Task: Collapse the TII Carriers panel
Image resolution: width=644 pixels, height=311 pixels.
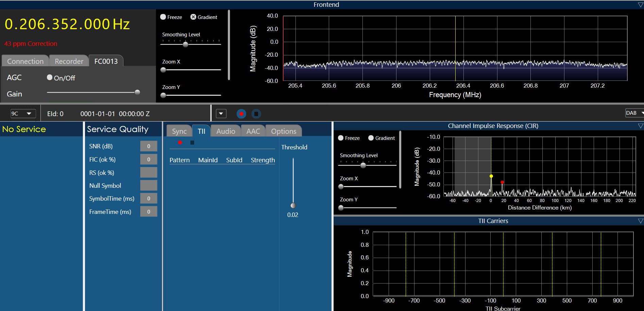Action: tap(641, 221)
